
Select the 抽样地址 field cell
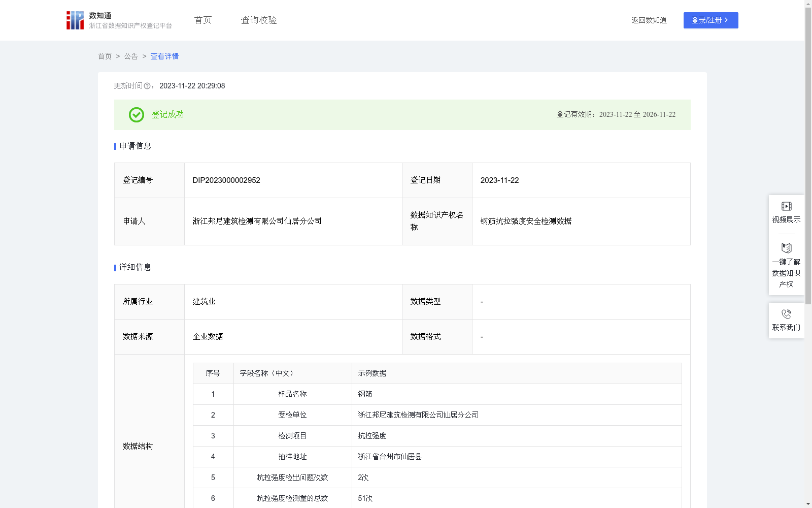(x=293, y=457)
